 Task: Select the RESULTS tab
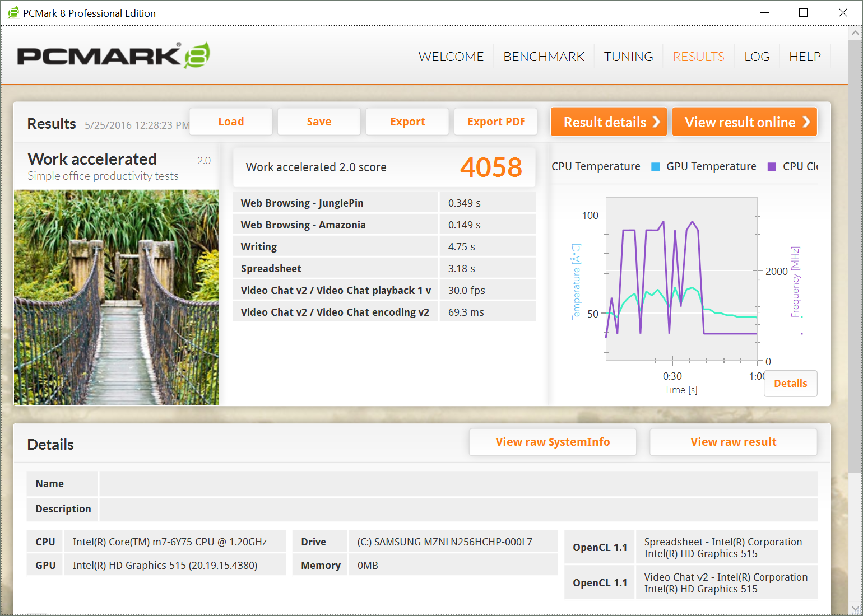click(x=698, y=57)
